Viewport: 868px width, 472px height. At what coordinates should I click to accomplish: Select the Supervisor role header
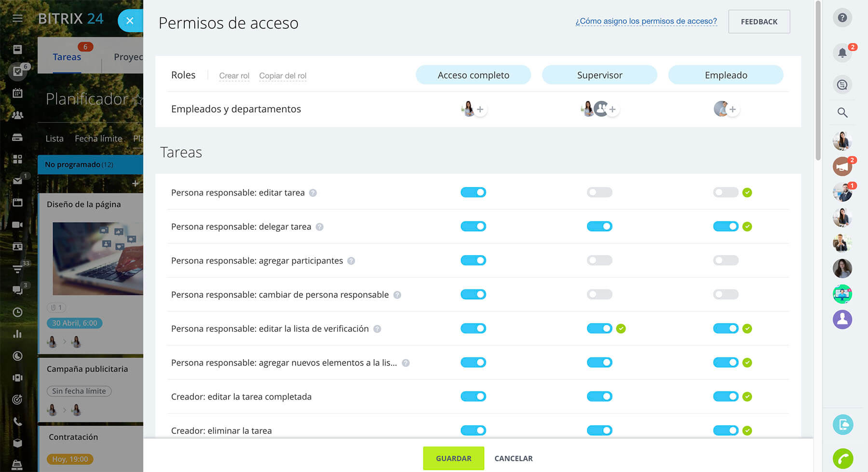[x=599, y=75]
